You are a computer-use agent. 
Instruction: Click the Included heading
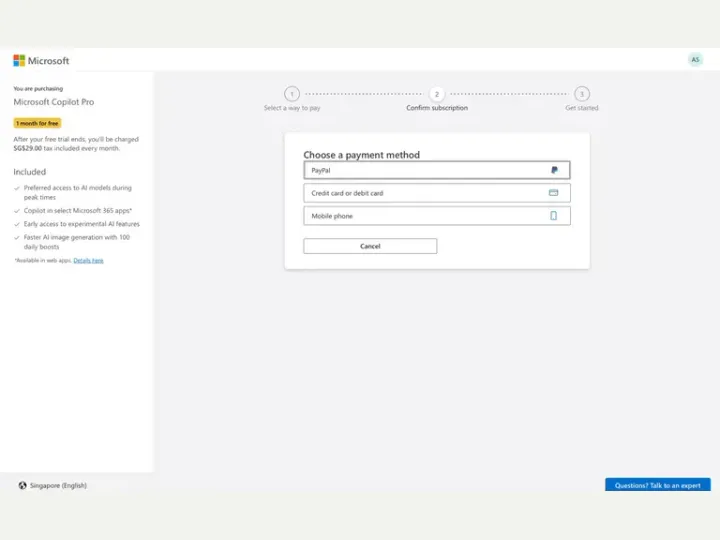tap(29, 172)
